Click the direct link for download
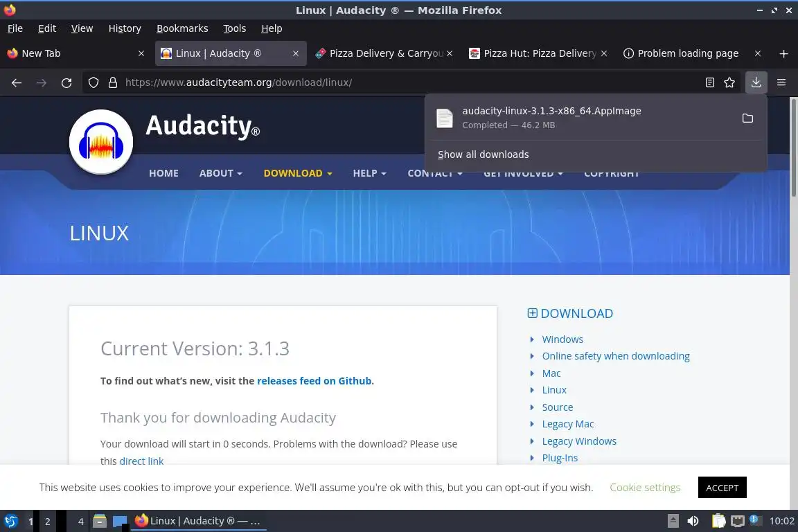Screen dimensions: 798x532 141,461
